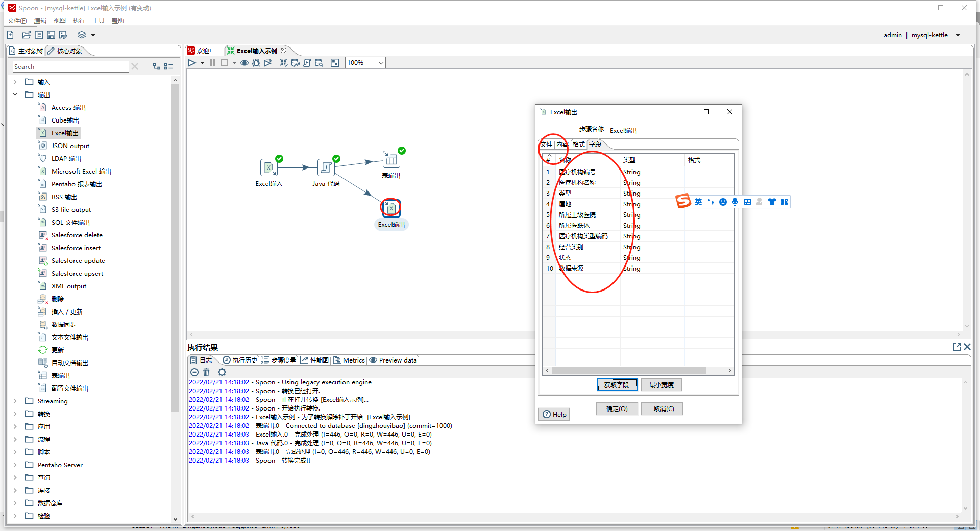Click the stop transformation icon
This screenshot has height=531, width=980.
click(x=225, y=63)
